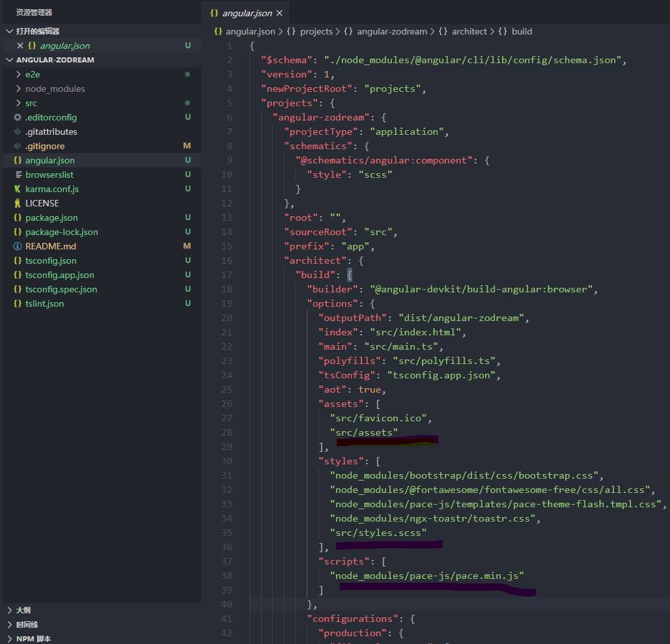
Task: Click the pace.min.js path on line 38
Action: [x=427, y=576]
